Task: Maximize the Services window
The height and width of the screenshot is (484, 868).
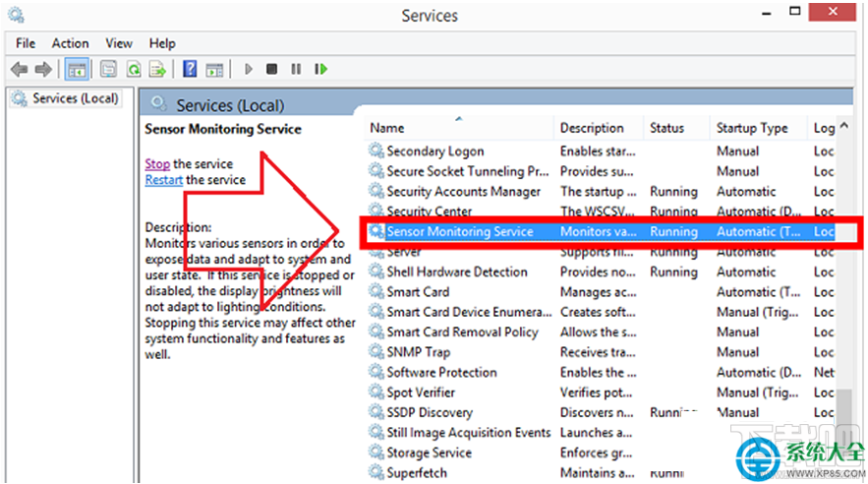Action: [795, 12]
